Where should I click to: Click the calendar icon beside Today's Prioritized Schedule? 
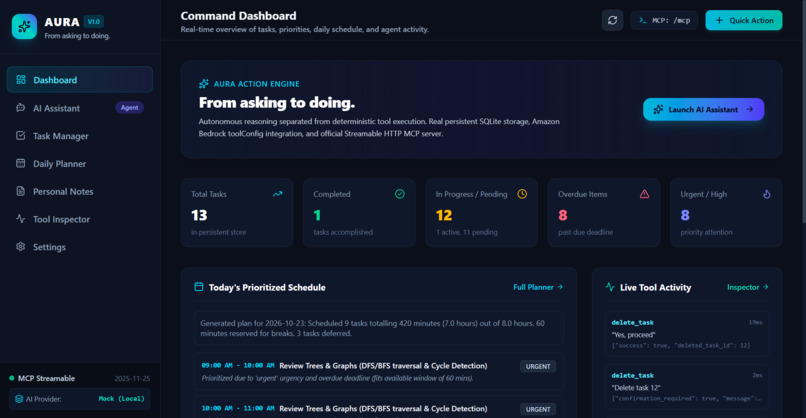coord(198,287)
